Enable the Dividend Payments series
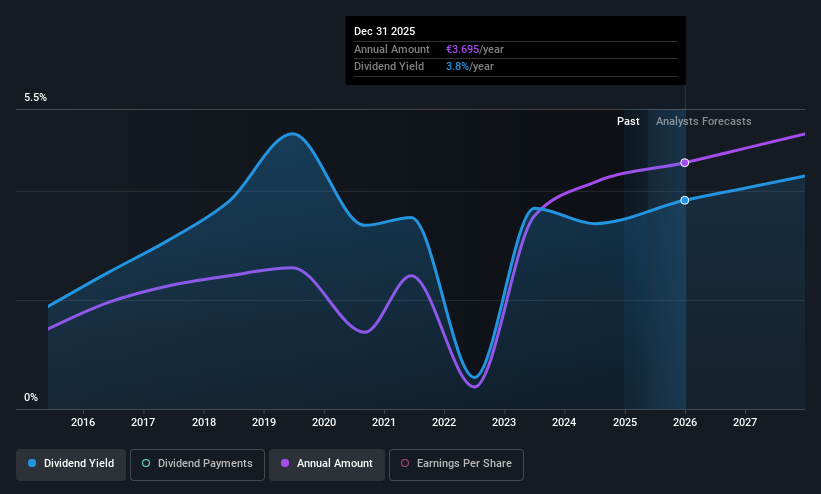Screen dimensions: 821x494 [x=197, y=464]
